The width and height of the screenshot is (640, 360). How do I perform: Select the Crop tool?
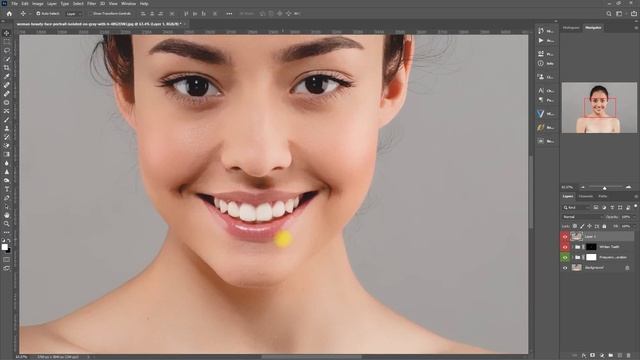[7, 68]
